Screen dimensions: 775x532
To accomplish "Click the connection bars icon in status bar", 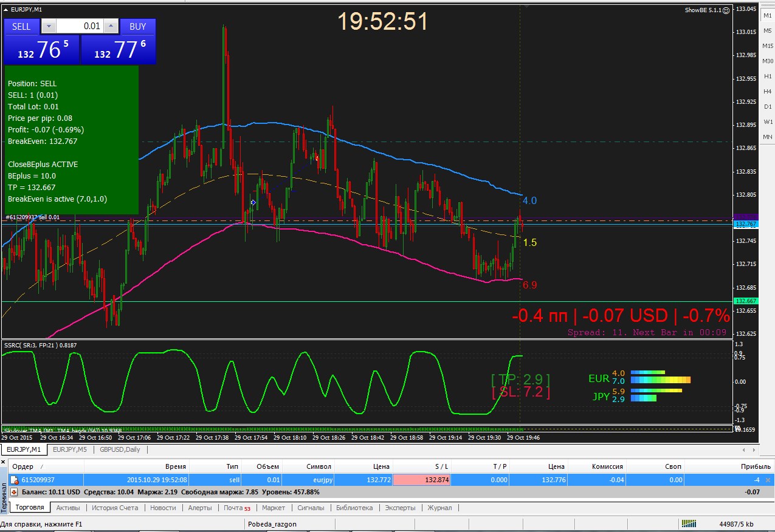I will point(689,523).
